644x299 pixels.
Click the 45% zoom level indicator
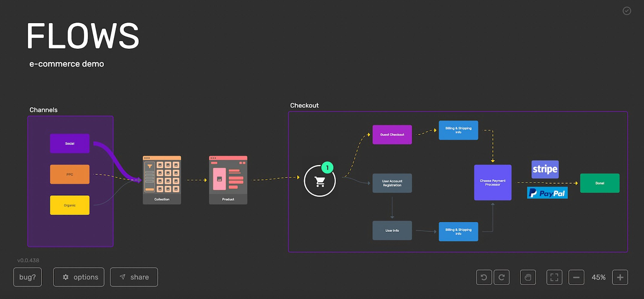coord(598,277)
